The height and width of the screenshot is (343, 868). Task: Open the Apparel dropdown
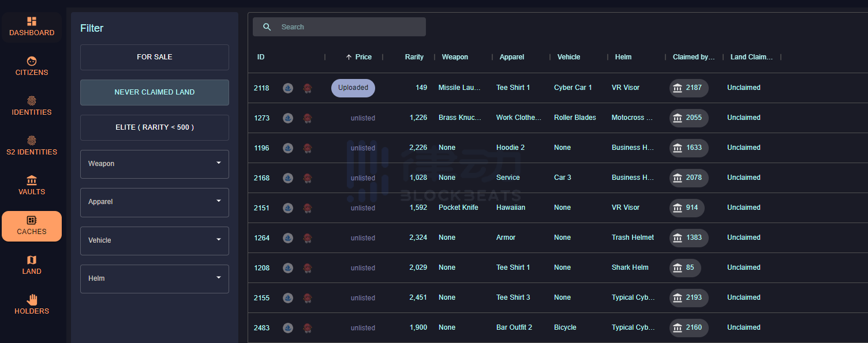155,202
